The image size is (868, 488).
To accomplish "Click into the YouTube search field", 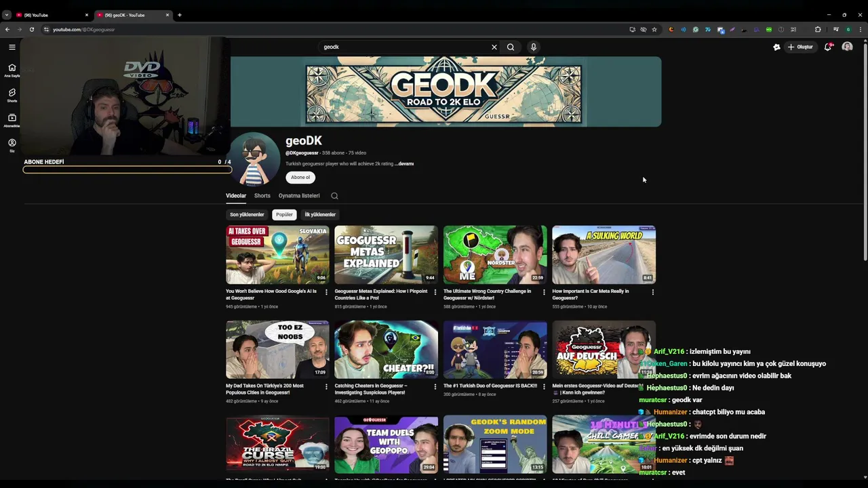I will click(403, 47).
